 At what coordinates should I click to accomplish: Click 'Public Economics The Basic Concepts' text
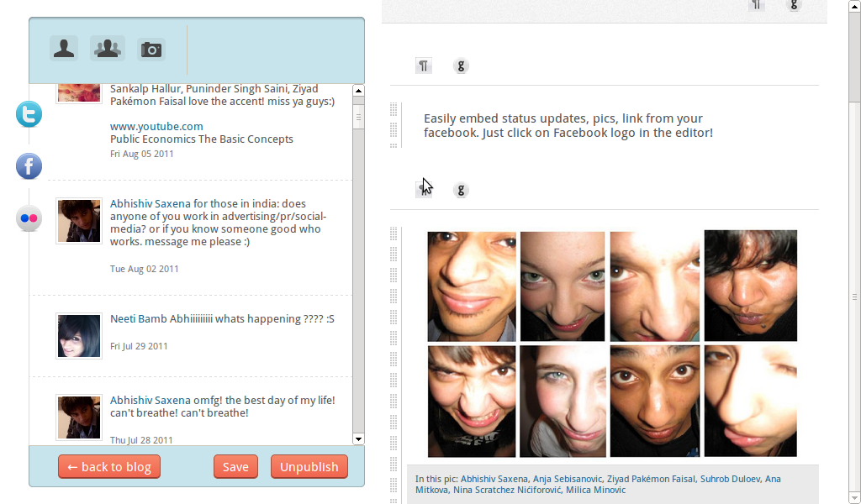pos(202,139)
